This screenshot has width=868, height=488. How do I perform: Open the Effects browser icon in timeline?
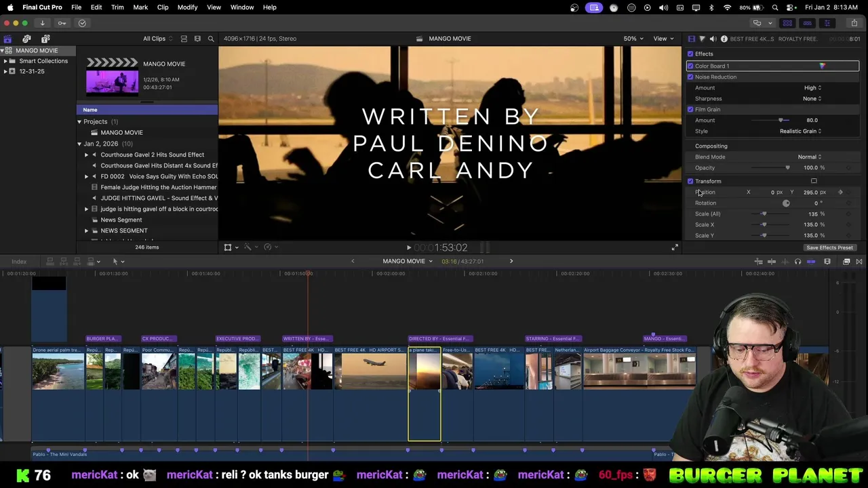pyautogui.click(x=846, y=262)
